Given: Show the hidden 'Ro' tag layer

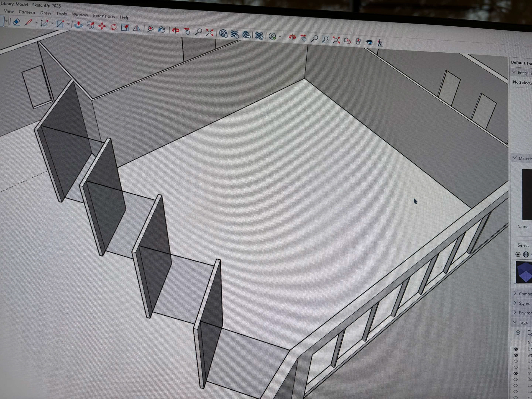Looking at the screenshot, I should pos(516,379).
